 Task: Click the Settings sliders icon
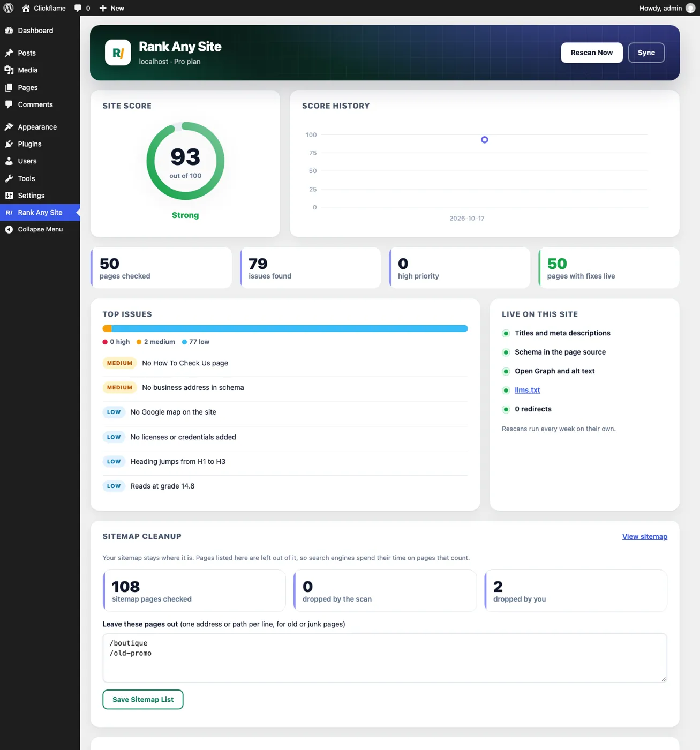point(9,196)
